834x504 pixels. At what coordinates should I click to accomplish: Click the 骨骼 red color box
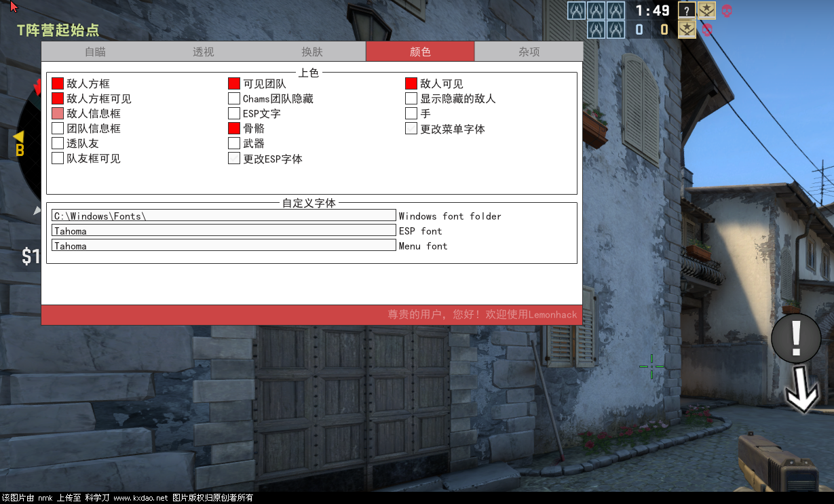coord(234,128)
